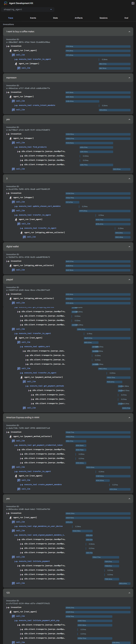Click the Agent Development Kit logo icon
This screenshot has height=644, width=136.
tap(5, 3)
